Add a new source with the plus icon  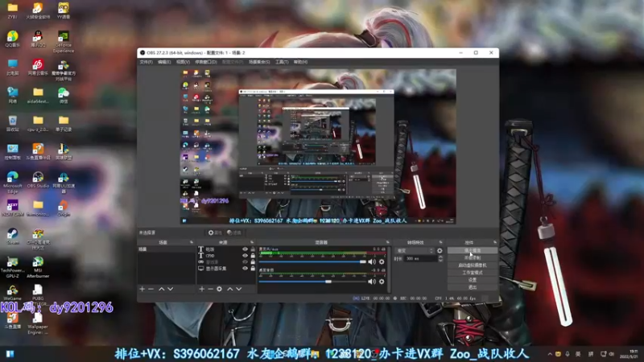point(202,289)
